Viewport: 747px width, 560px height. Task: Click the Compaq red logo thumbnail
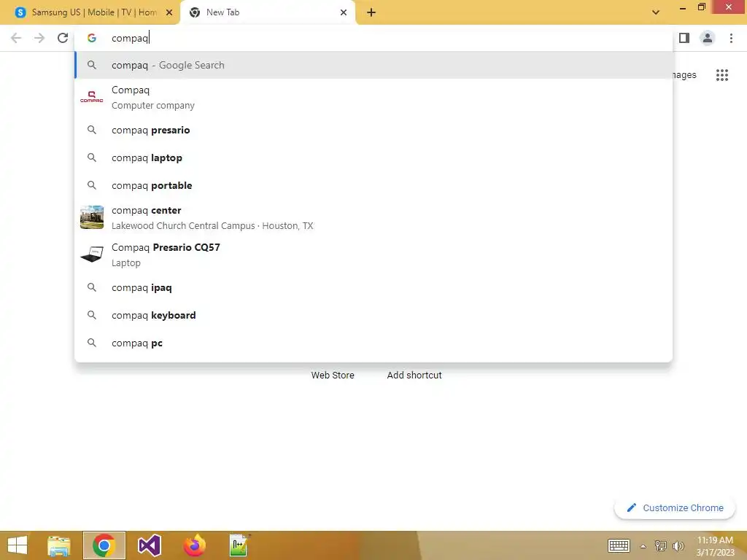[91, 97]
